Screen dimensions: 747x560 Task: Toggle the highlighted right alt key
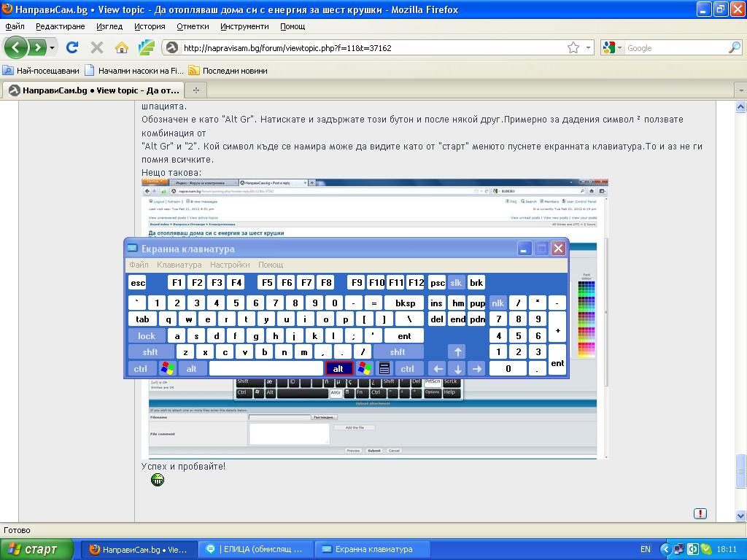(338, 368)
